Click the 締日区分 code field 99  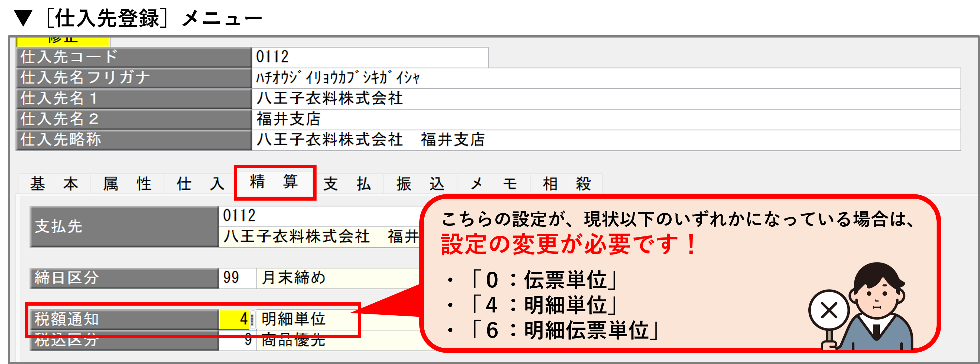[237, 278]
